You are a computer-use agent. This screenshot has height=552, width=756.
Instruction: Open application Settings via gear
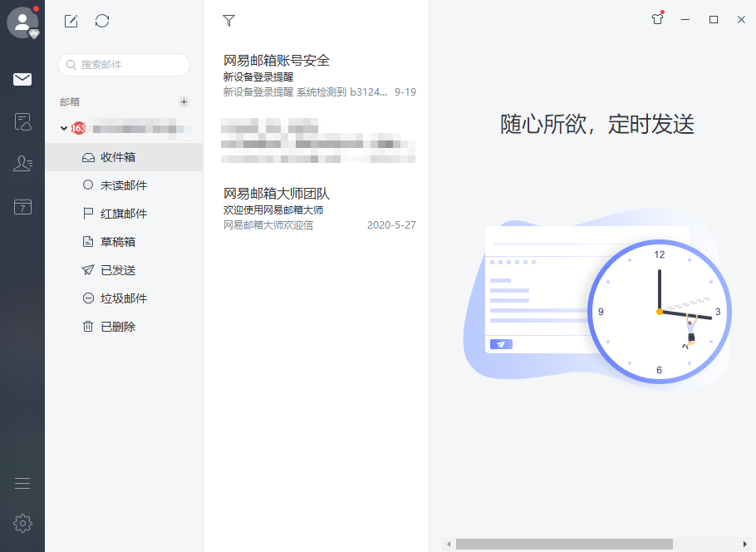[x=22, y=523]
